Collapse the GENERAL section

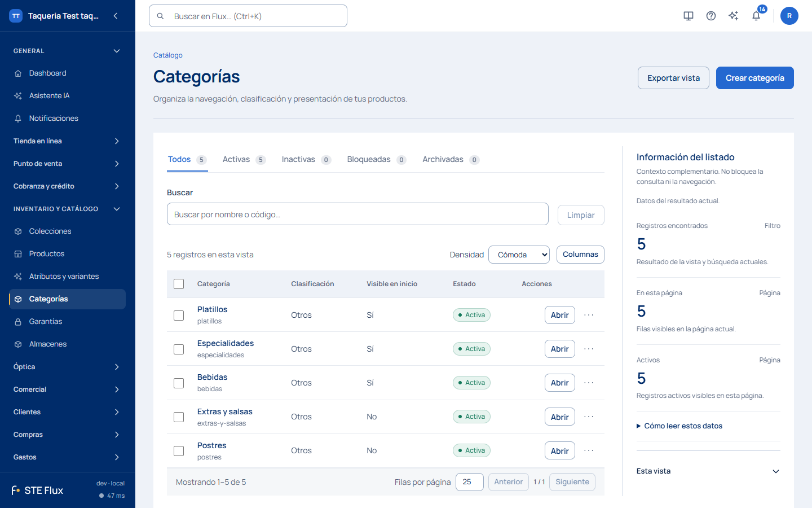click(x=67, y=51)
